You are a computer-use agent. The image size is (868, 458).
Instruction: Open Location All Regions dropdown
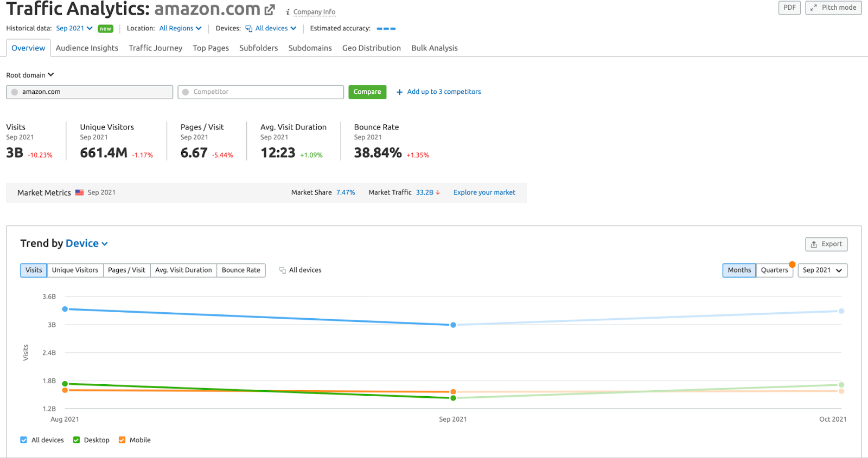(x=180, y=28)
